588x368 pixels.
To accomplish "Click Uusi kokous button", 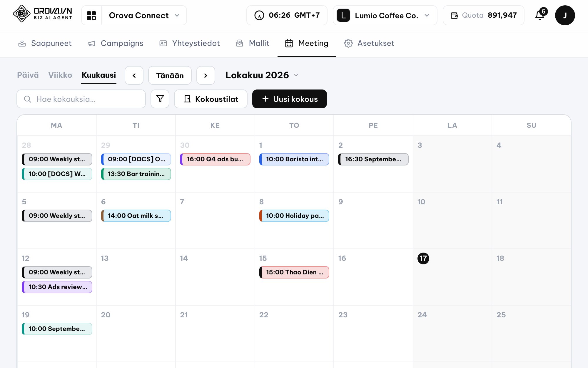I will (x=290, y=99).
